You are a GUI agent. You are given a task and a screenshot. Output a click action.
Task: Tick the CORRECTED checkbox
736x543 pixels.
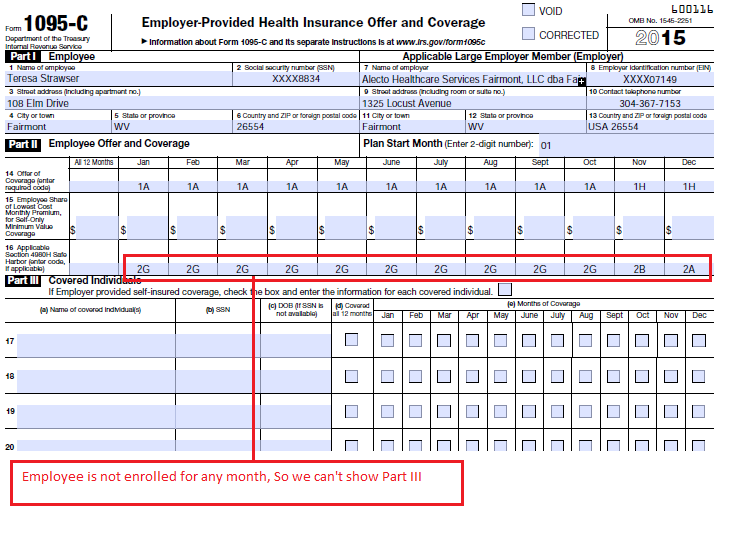click(x=528, y=34)
